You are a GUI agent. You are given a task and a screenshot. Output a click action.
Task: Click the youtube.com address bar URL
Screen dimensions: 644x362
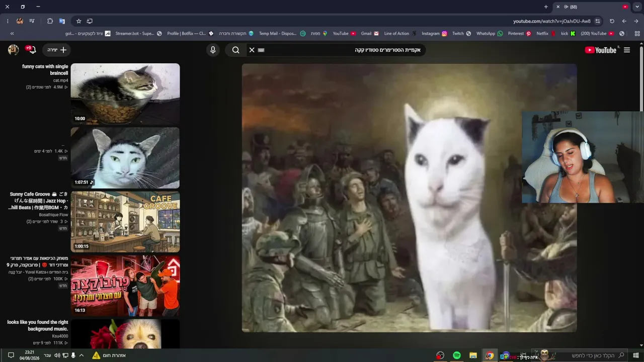[x=551, y=21]
